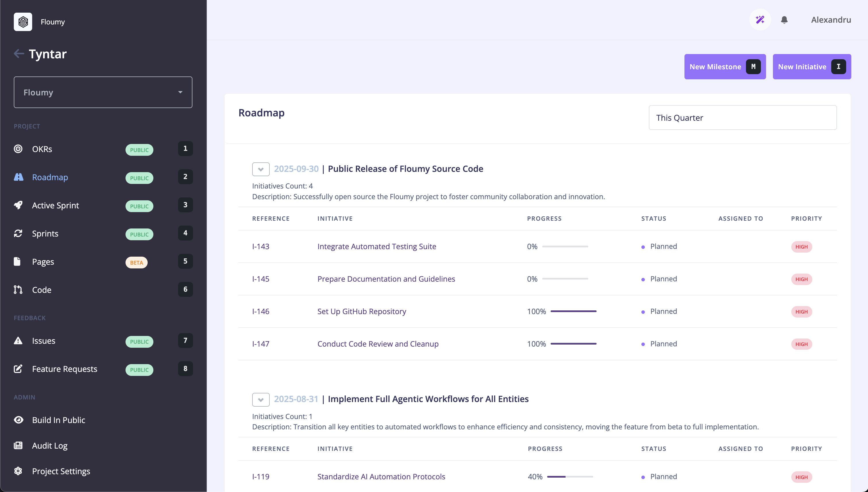
Task: Click the Build In Public eye icon
Action: (x=18, y=420)
